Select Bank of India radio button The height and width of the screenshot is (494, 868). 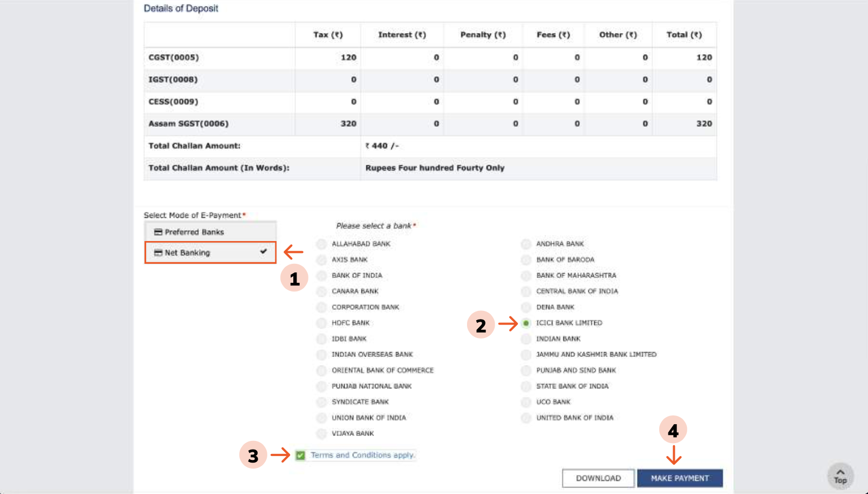321,275
